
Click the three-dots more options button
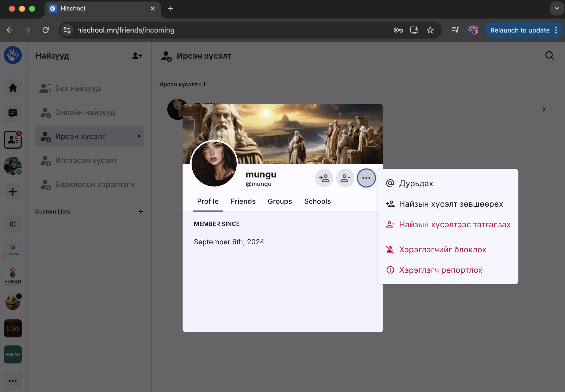click(366, 178)
